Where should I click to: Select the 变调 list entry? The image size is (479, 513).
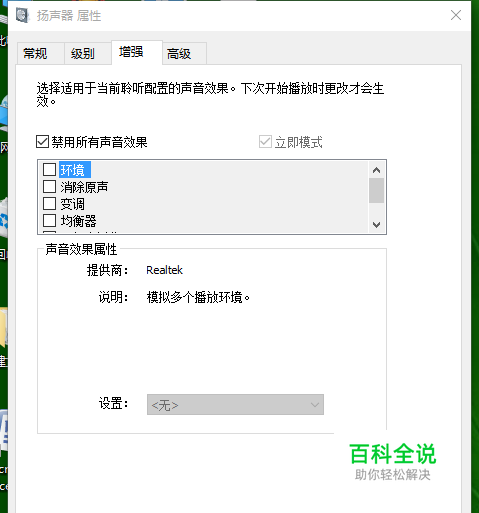(x=72, y=204)
